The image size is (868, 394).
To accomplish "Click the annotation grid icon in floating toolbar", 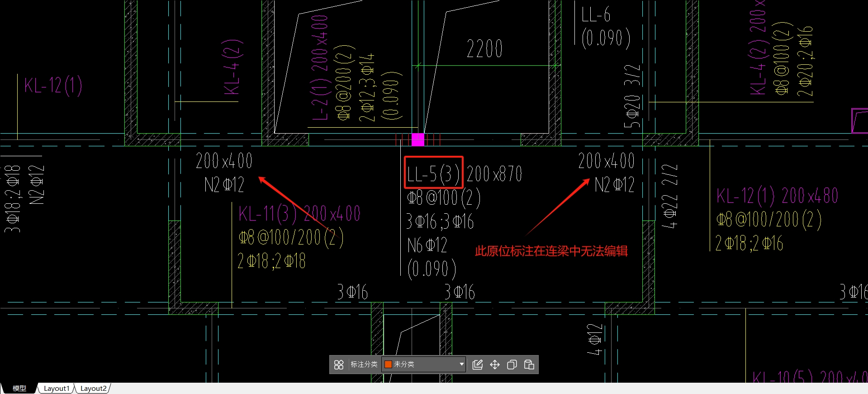I will [339, 365].
